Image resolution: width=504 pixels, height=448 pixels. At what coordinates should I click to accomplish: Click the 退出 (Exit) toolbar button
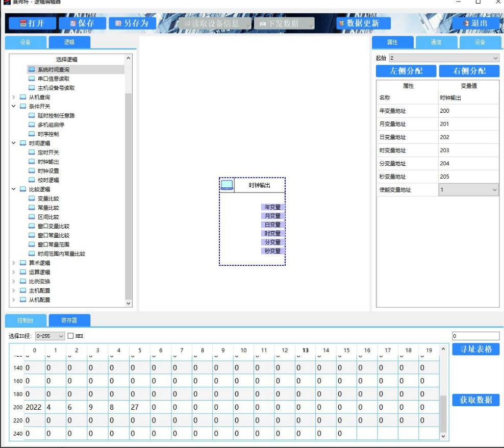point(475,23)
